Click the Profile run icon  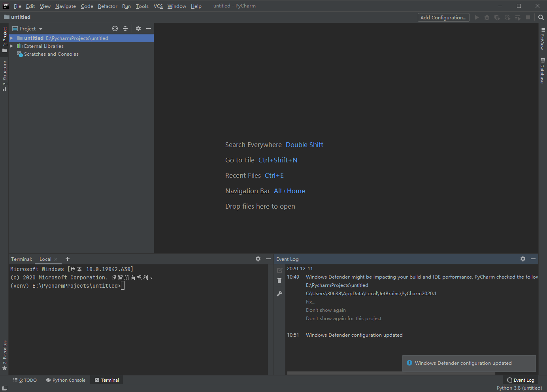pos(507,17)
